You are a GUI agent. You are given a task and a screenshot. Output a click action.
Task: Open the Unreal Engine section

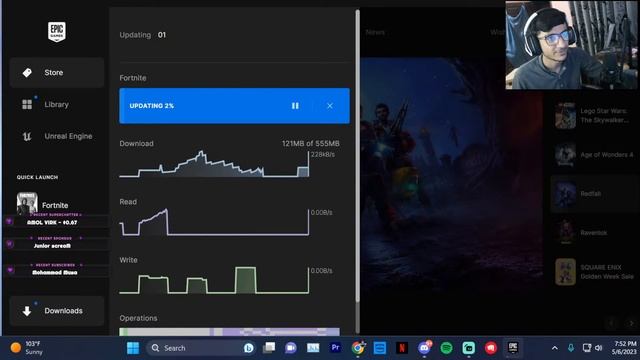57,136
